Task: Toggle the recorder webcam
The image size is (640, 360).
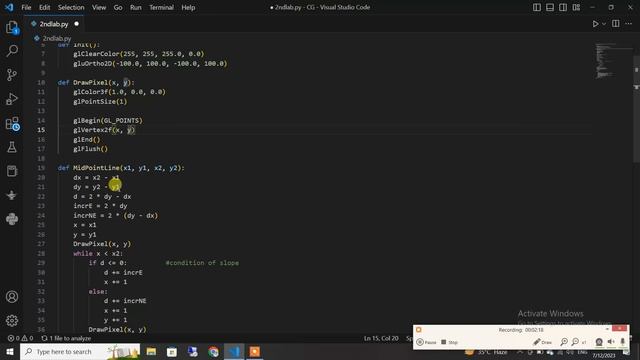Action: pos(599,342)
